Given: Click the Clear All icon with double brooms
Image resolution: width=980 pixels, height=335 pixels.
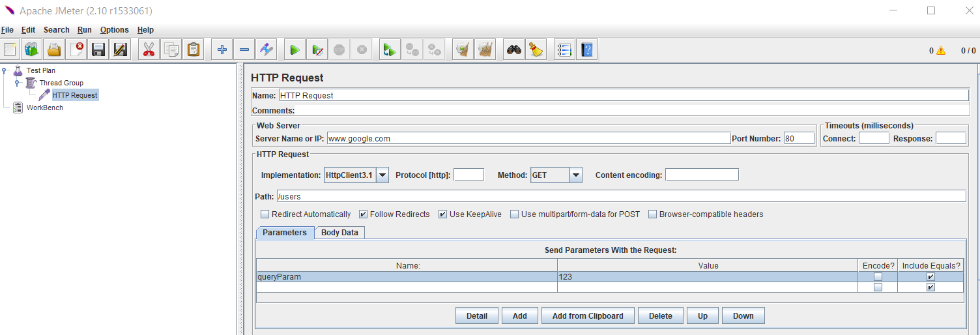Looking at the screenshot, I should [x=485, y=50].
